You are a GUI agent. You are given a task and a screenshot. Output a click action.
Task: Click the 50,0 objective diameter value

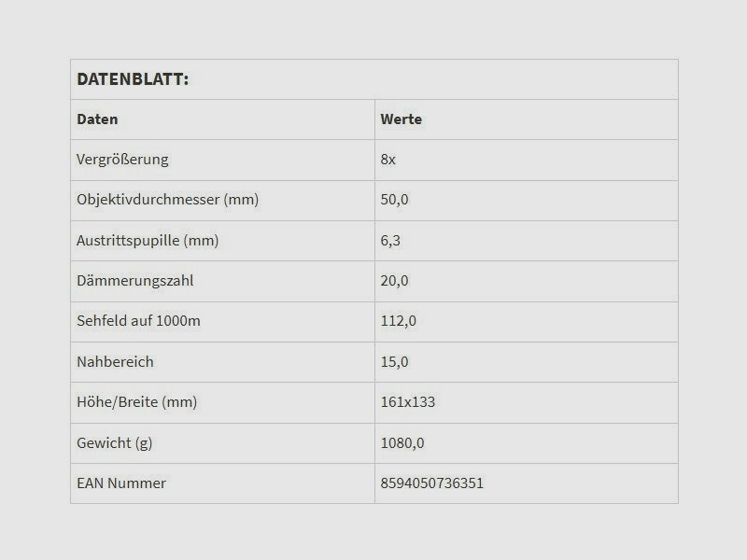click(x=395, y=200)
